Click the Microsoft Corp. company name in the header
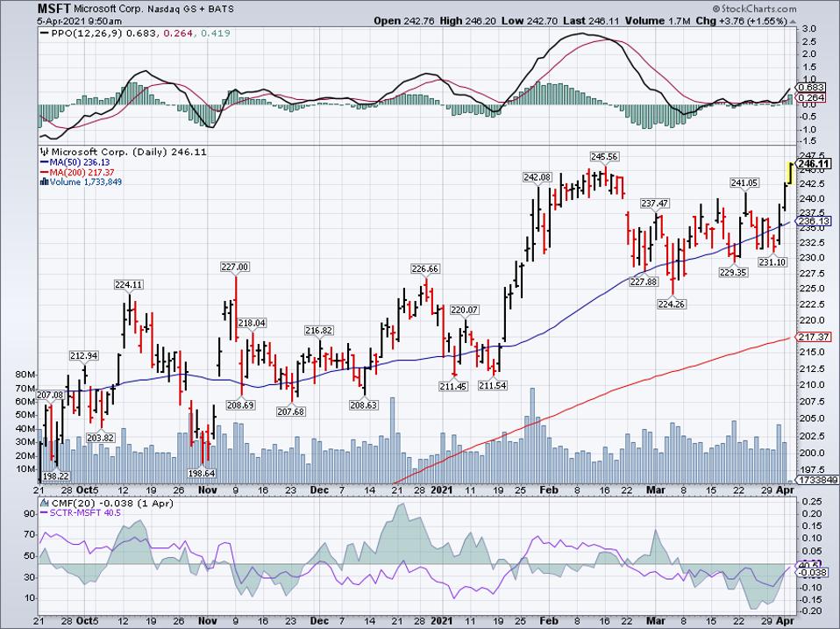The width and height of the screenshot is (840, 629). (x=109, y=10)
